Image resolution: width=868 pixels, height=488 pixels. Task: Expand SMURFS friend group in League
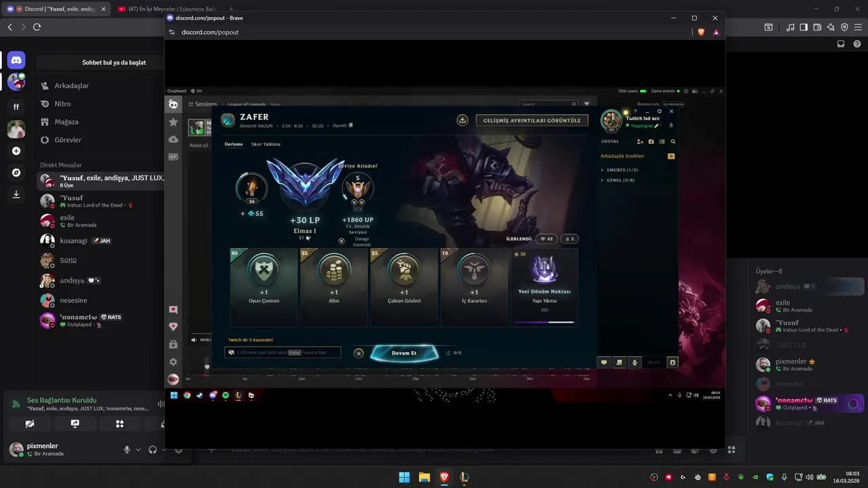click(622, 169)
